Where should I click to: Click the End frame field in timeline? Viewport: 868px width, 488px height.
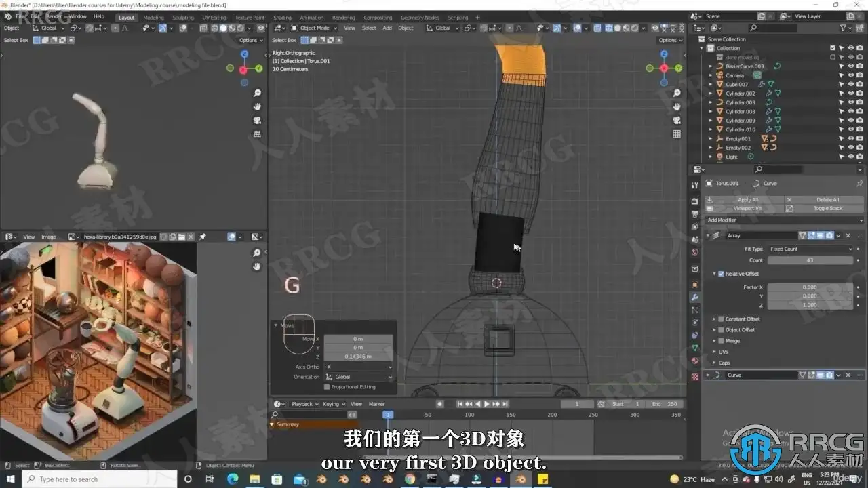[x=666, y=404]
